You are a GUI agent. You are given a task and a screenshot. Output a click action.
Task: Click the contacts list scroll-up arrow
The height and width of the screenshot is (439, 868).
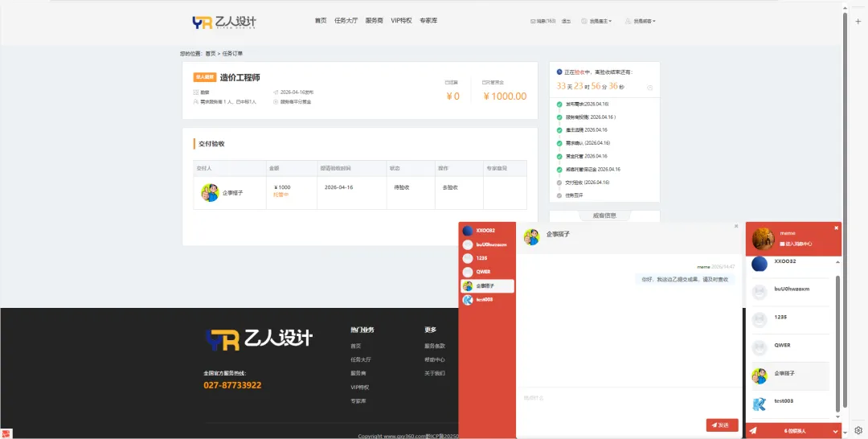point(837,262)
